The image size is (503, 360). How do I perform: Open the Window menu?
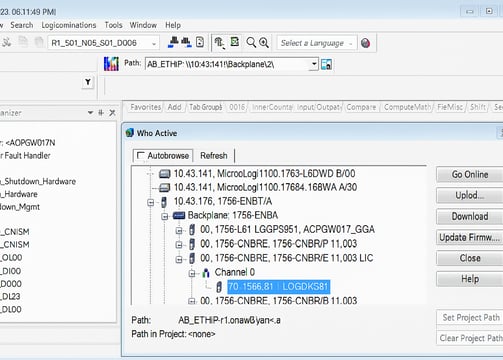tap(143, 25)
